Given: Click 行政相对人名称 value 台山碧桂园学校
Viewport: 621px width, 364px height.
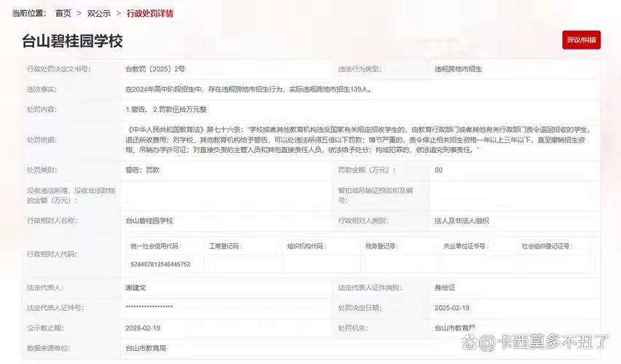Looking at the screenshot, I should (x=149, y=221).
